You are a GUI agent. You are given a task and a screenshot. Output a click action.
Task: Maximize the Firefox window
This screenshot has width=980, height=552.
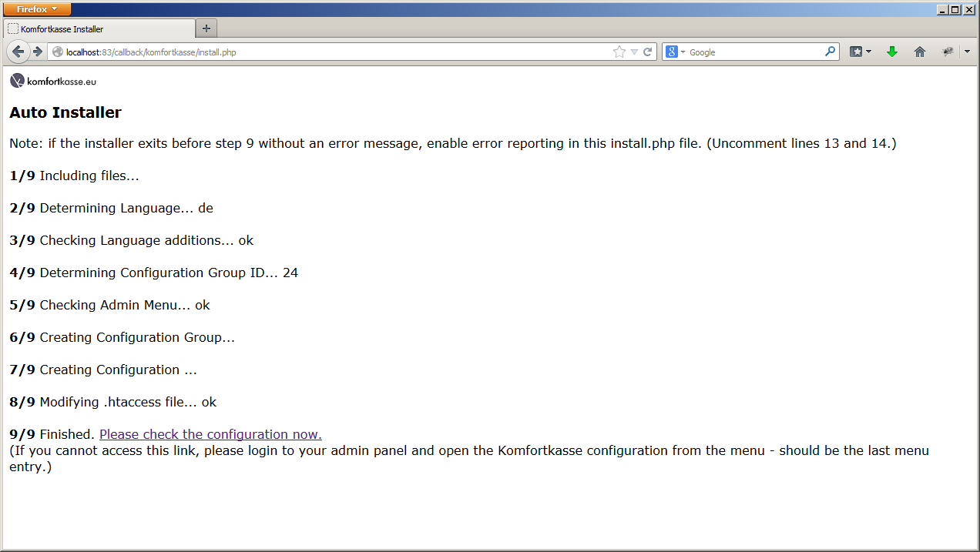(x=955, y=9)
